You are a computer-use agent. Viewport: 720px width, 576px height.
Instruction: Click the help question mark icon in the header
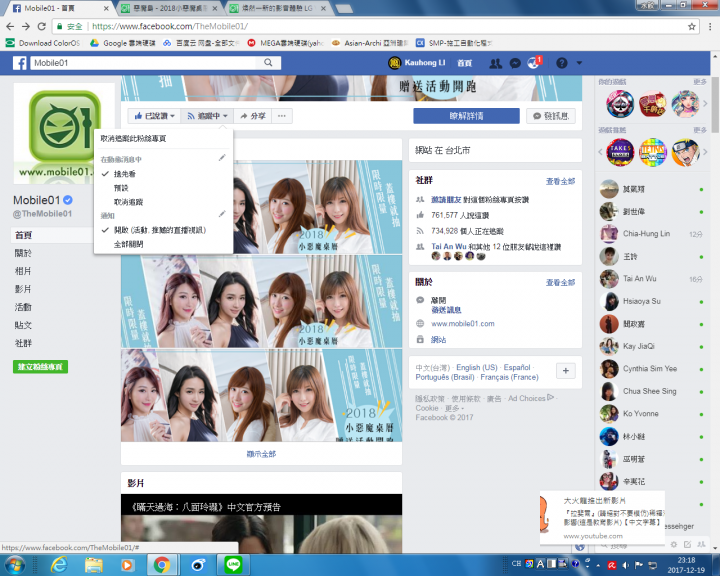(562, 63)
